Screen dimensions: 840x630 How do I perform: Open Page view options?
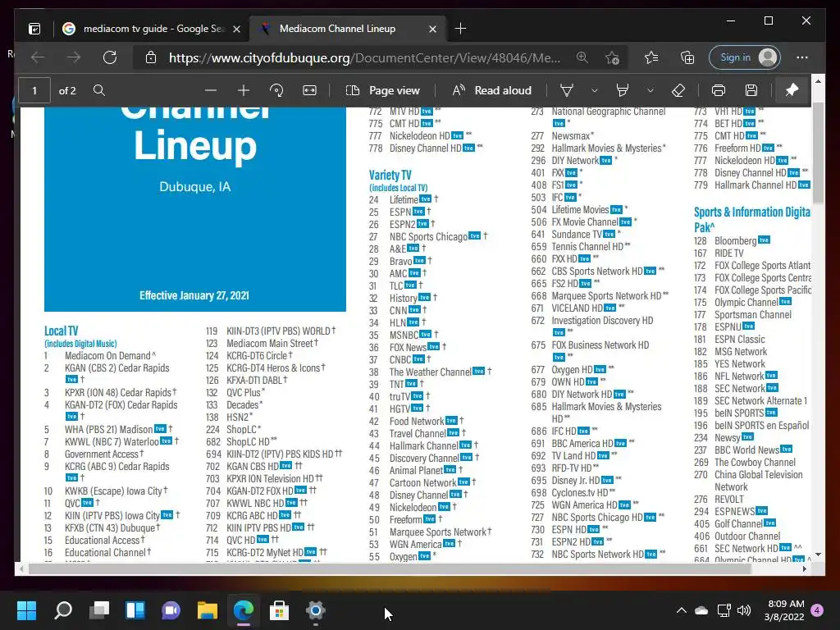[x=383, y=90]
